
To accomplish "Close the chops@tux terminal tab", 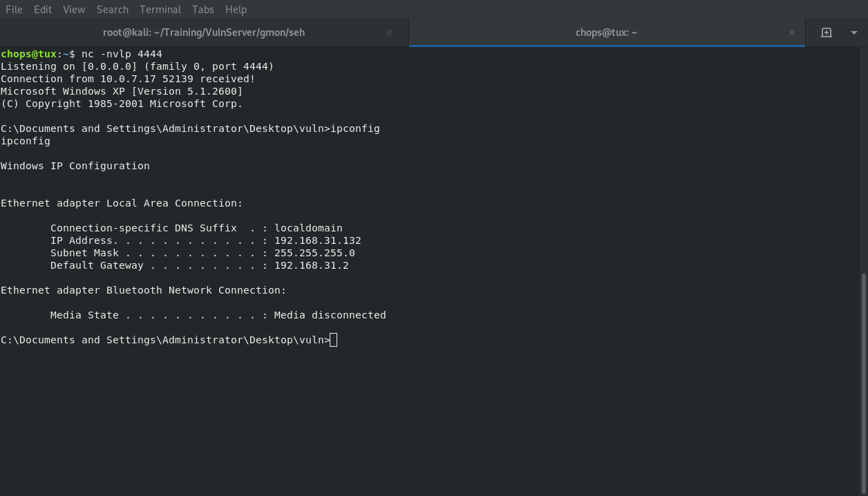I will [x=791, y=32].
